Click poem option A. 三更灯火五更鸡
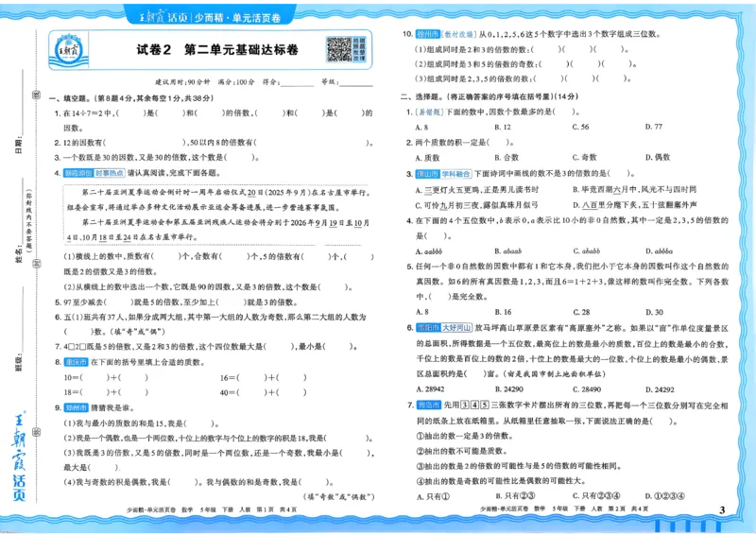The height and width of the screenshot is (535, 756). (x=477, y=190)
